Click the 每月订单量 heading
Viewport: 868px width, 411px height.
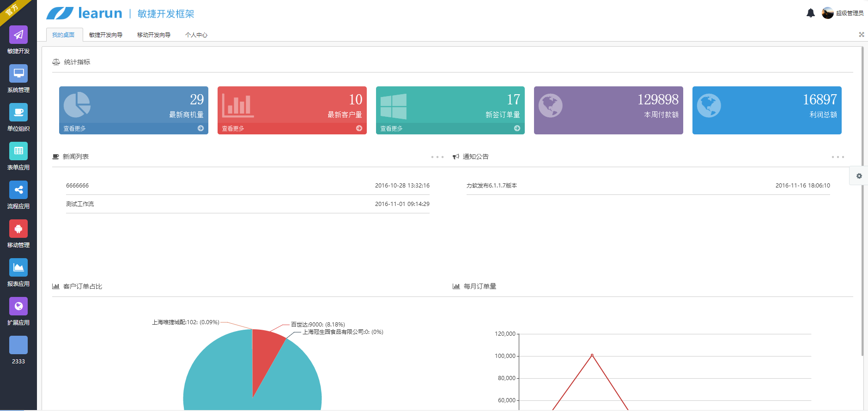pos(480,286)
